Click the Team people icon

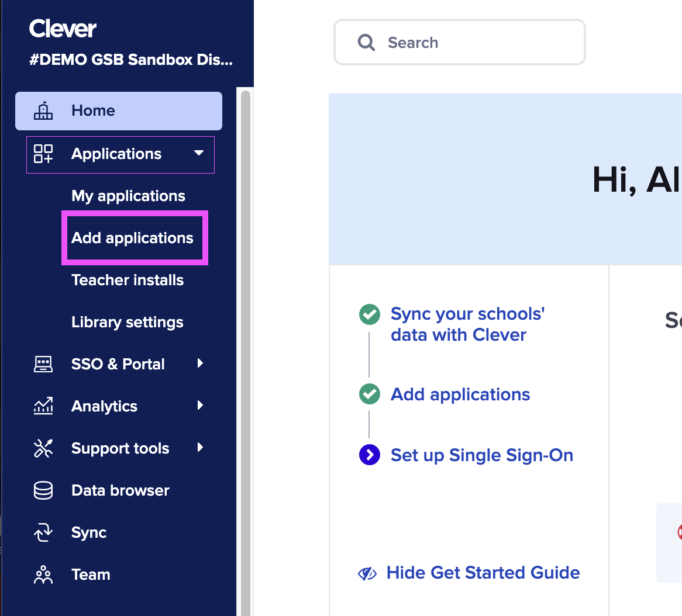[x=43, y=575]
